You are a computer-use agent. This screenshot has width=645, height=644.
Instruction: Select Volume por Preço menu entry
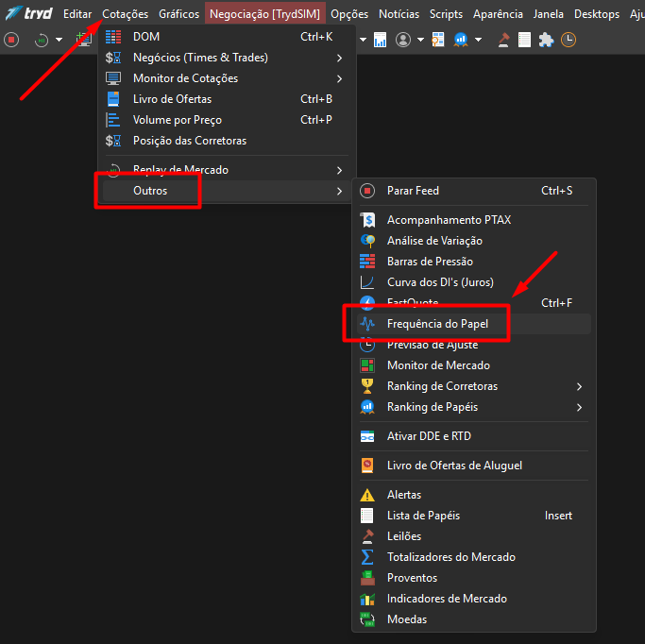pos(227,120)
